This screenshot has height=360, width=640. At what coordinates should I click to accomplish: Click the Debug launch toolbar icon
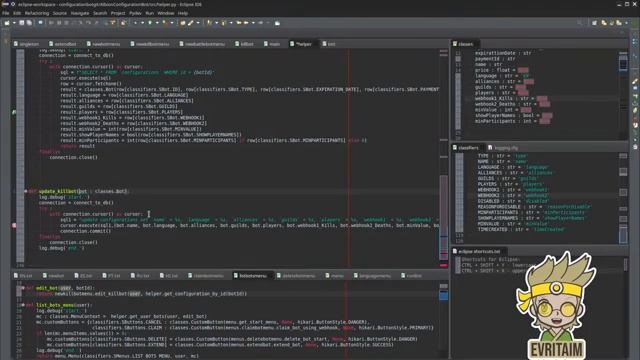point(135,23)
